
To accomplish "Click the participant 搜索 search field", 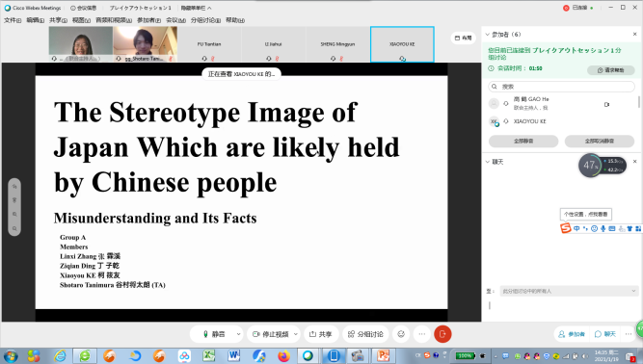I will (x=561, y=87).
